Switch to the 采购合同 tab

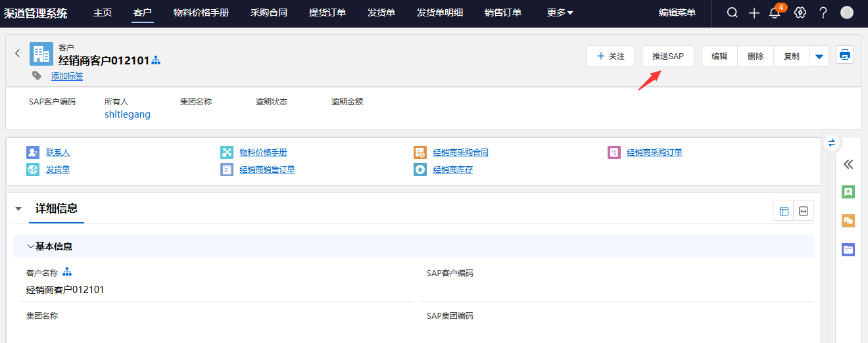tap(268, 13)
